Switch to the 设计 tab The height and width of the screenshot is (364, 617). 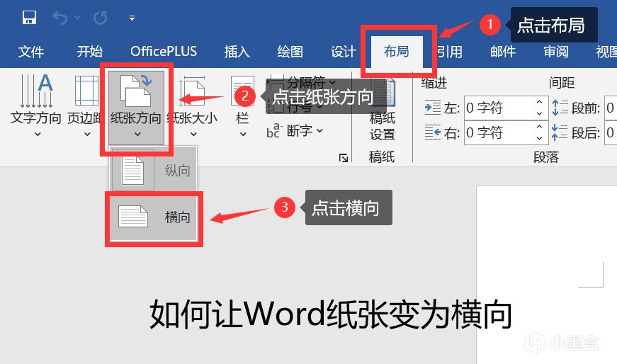click(x=343, y=52)
